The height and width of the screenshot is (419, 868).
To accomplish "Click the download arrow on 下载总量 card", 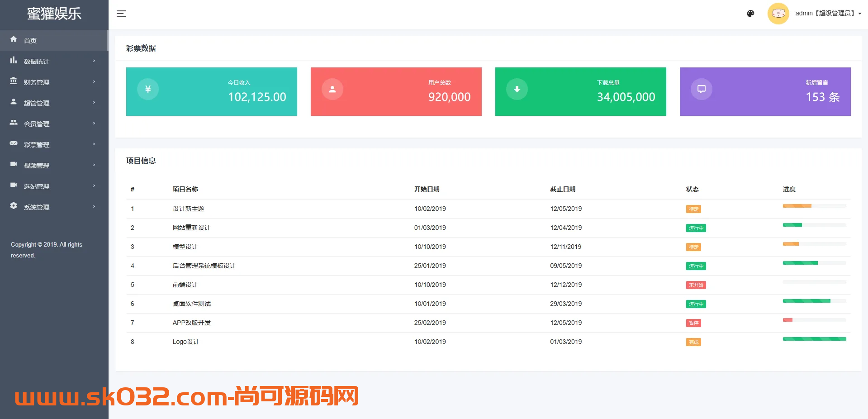I will tap(517, 89).
